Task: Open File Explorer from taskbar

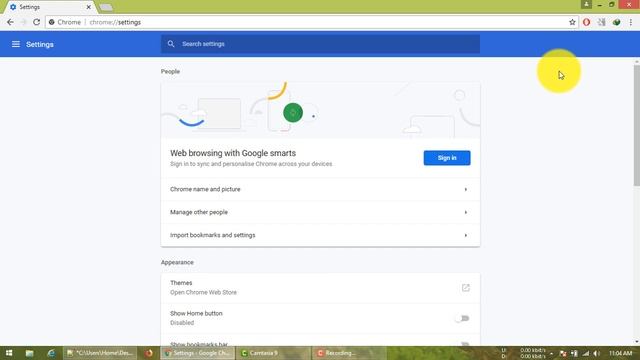Action: point(29,353)
